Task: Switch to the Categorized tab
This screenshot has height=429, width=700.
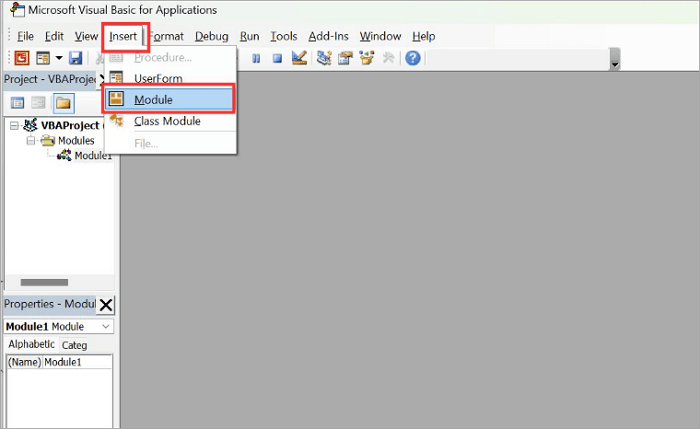Action: pos(74,345)
